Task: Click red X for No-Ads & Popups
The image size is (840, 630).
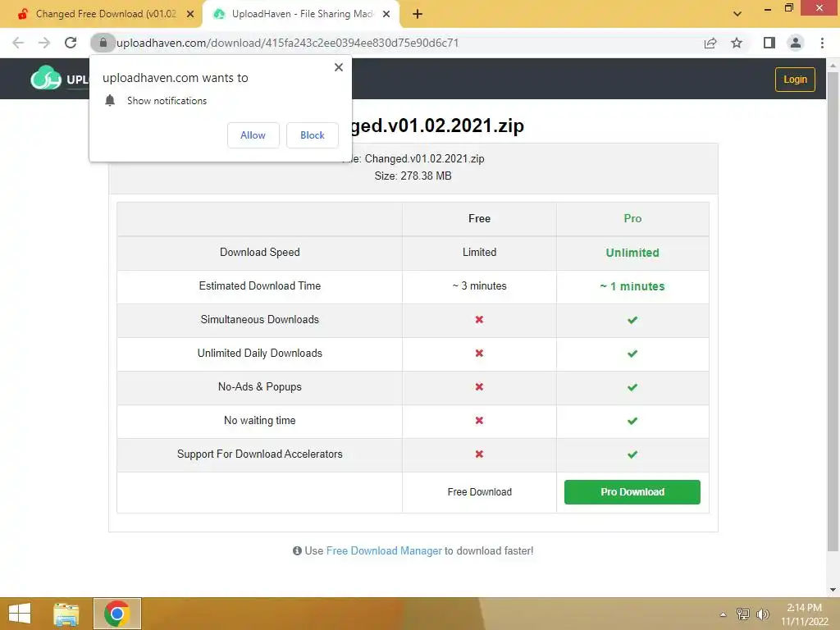Action: pos(479,387)
